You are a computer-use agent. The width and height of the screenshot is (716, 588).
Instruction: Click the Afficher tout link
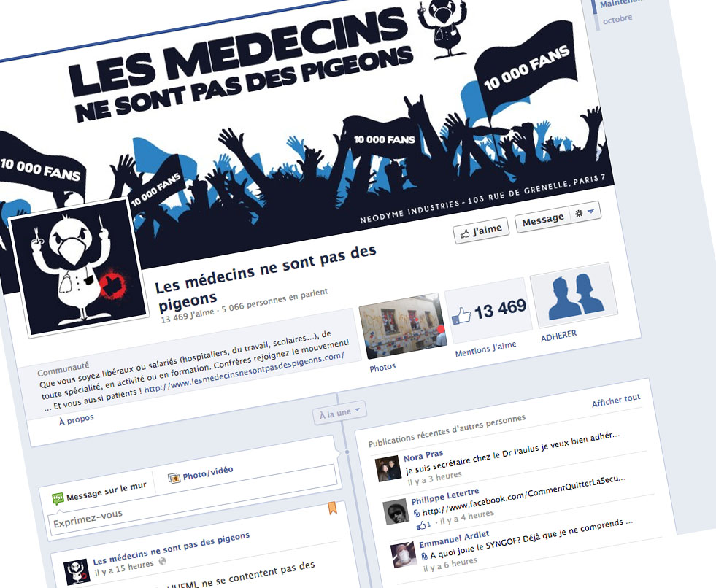[x=616, y=401]
